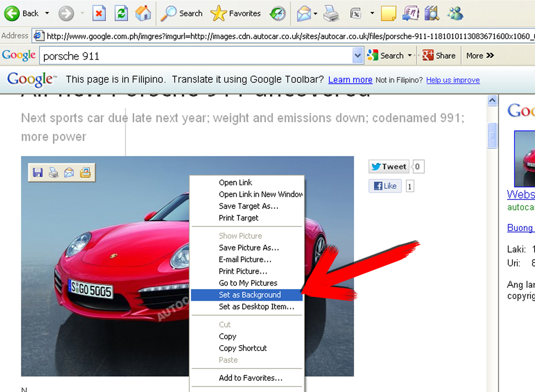Click the scrollbar up arrow
Viewport: 535px width, 392px height.
[x=492, y=101]
